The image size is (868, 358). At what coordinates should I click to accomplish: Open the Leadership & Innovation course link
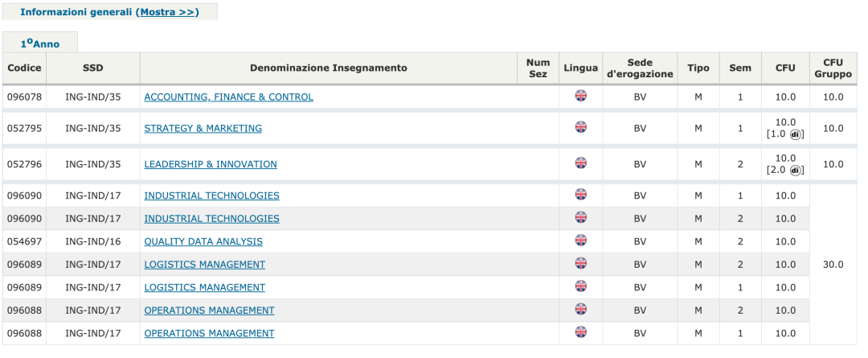tap(211, 165)
